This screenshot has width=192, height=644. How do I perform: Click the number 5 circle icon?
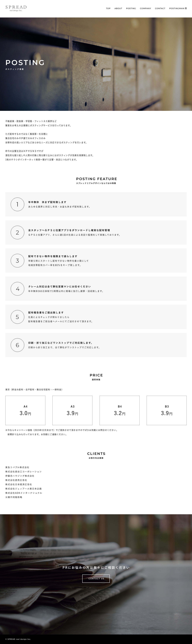[17, 317]
